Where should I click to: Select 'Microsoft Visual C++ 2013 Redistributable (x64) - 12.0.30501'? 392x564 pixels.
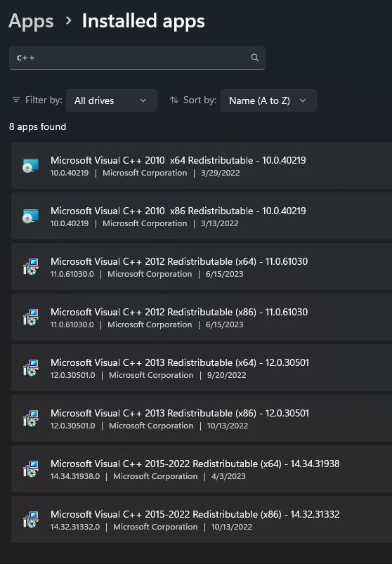click(x=202, y=367)
